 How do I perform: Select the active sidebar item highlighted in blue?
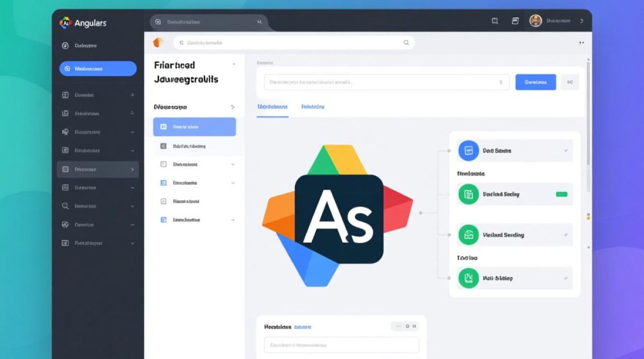coord(97,68)
